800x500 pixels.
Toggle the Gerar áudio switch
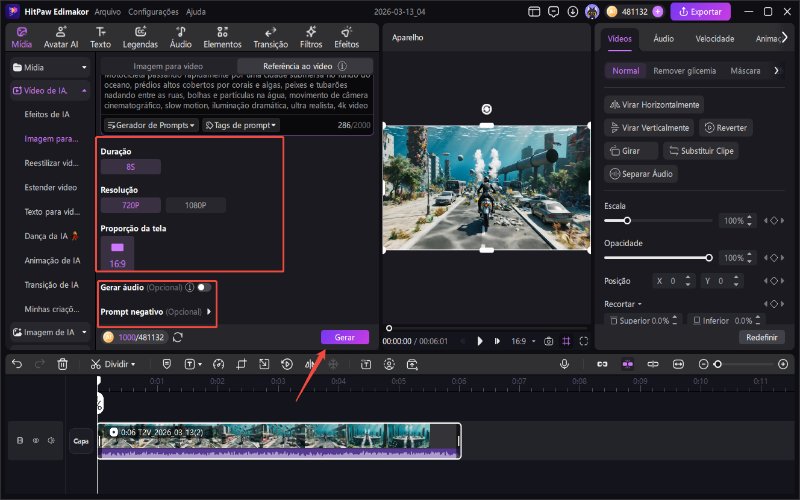click(204, 287)
